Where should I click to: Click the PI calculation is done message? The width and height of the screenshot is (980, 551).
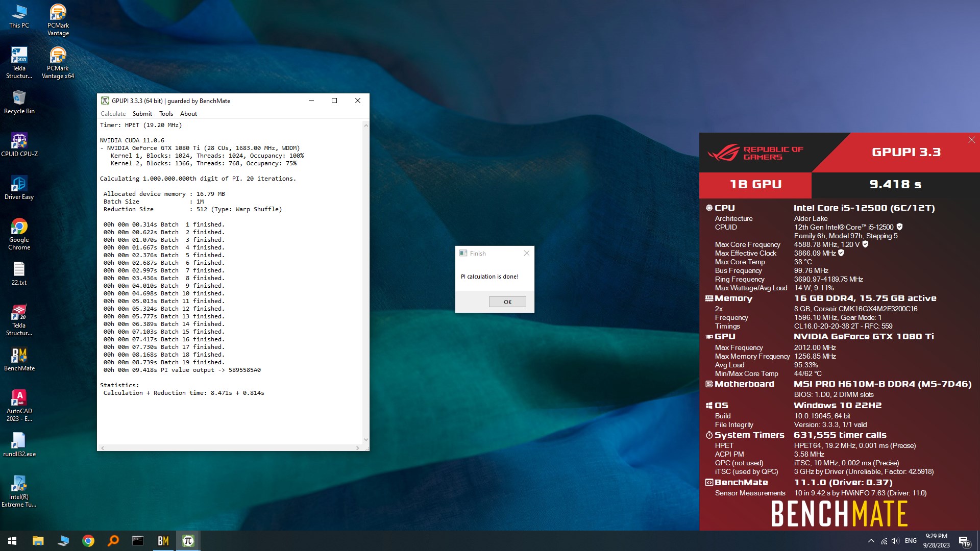(489, 277)
